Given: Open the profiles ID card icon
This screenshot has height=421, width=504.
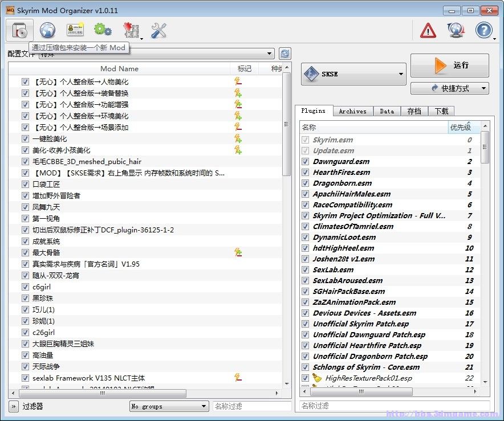Looking at the screenshot, I should pyautogui.click(x=75, y=30).
